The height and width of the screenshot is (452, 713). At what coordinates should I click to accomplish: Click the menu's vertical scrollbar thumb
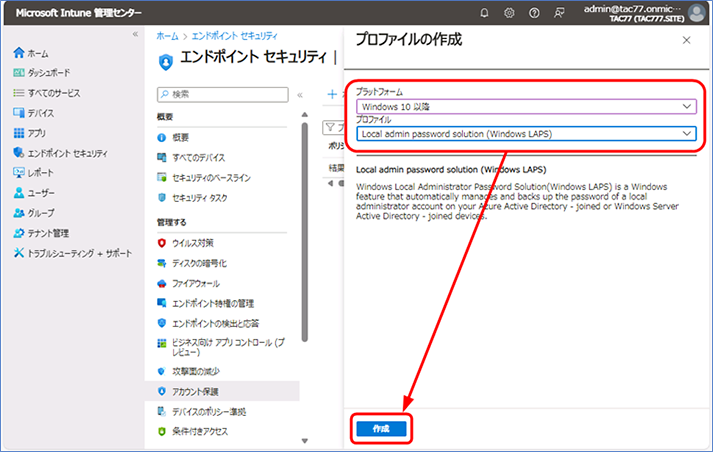[305, 232]
